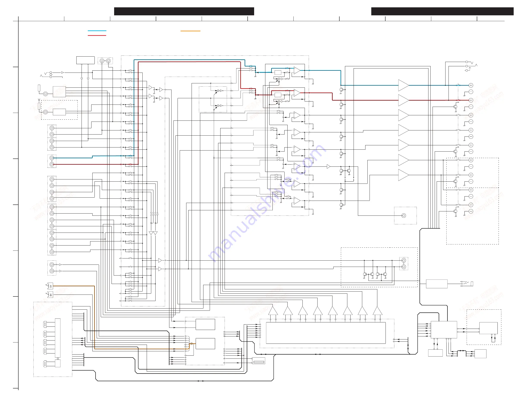Click the summing node ending the orange line
Viewport: 532px width, 404px height.
pos(191,344)
